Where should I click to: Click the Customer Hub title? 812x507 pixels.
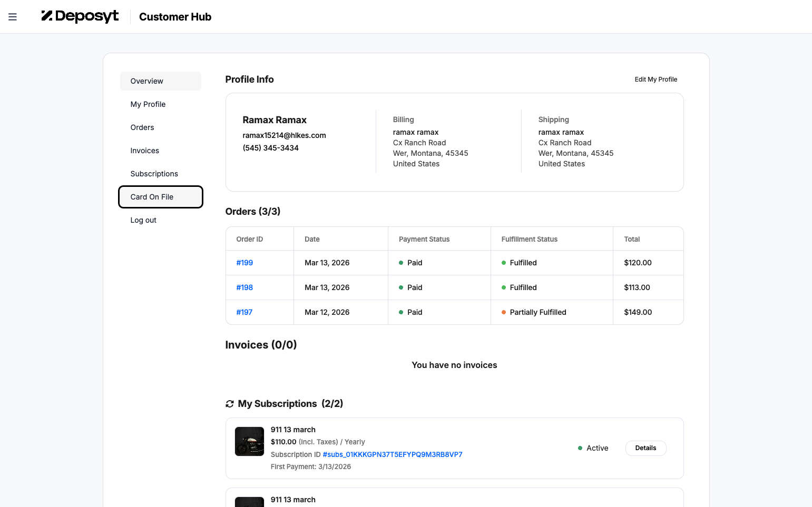pyautogui.click(x=175, y=17)
